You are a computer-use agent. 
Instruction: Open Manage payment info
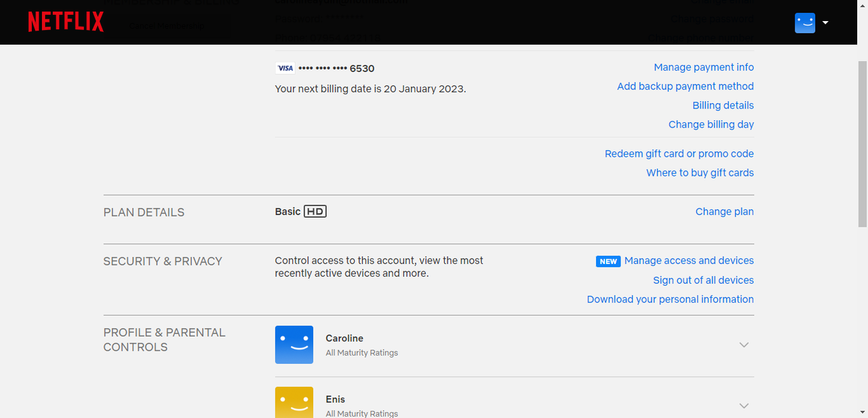pyautogui.click(x=704, y=67)
